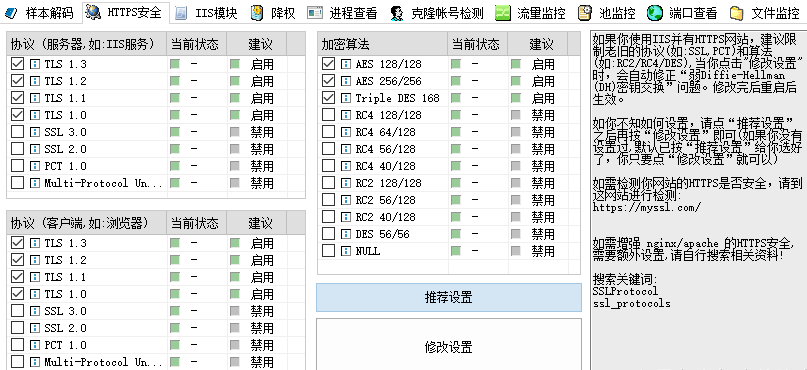Viewport: 807px width, 370px height.
Task: Click the info icon beside AES 256/256
Action: coord(346,81)
